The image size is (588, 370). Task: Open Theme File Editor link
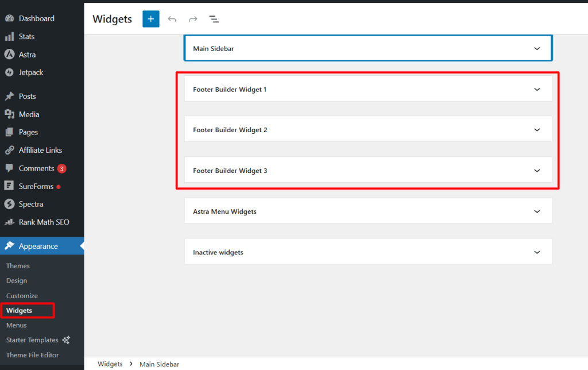(x=32, y=355)
